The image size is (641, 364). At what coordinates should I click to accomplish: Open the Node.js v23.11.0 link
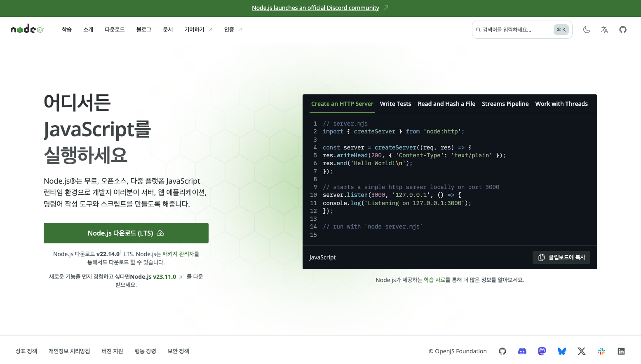(156, 277)
